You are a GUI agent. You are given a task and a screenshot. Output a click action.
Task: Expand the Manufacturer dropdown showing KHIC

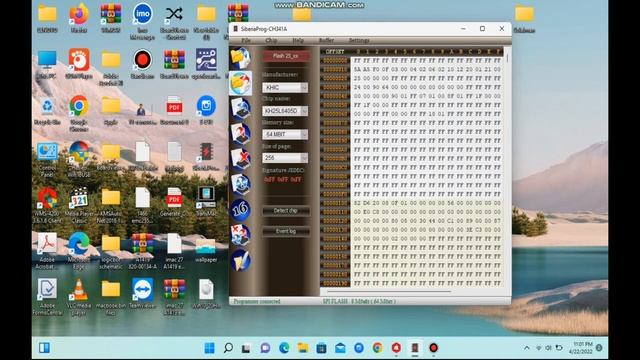click(x=304, y=87)
